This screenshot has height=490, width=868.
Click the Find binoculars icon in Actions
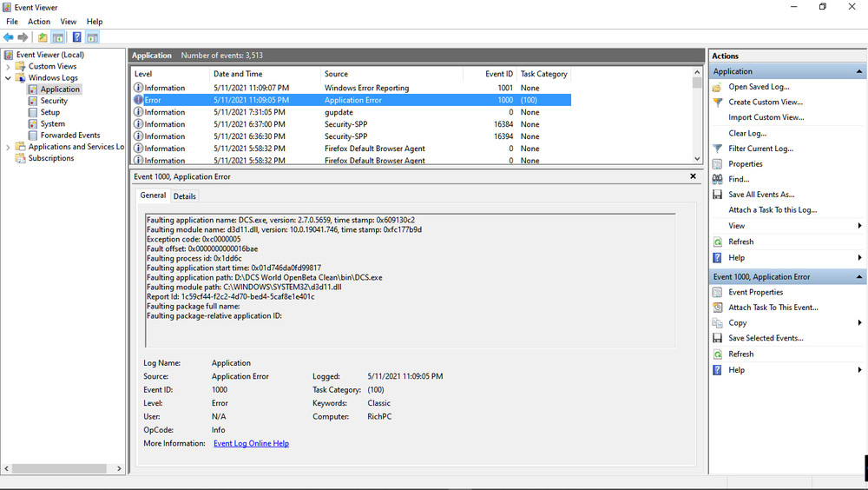click(x=717, y=179)
